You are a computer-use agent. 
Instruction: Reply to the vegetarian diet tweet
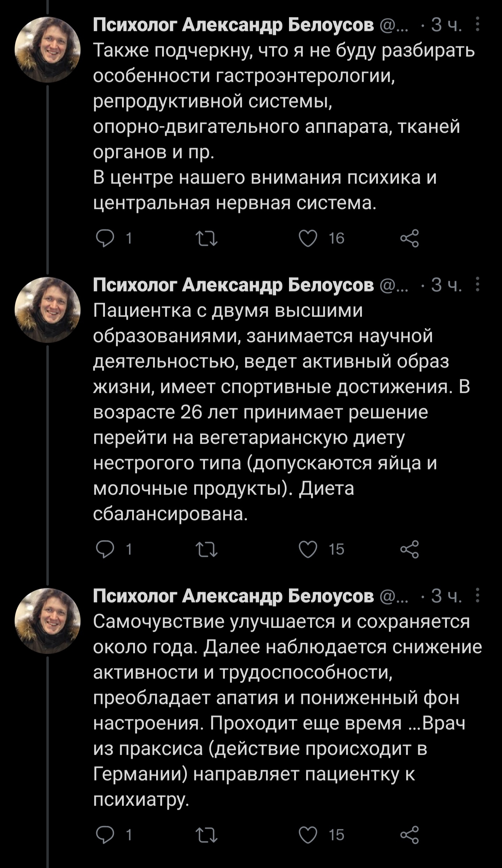click(105, 549)
